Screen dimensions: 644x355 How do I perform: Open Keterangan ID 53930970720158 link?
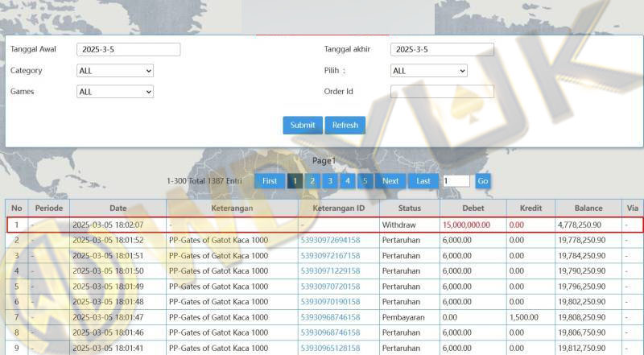[x=330, y=287]
